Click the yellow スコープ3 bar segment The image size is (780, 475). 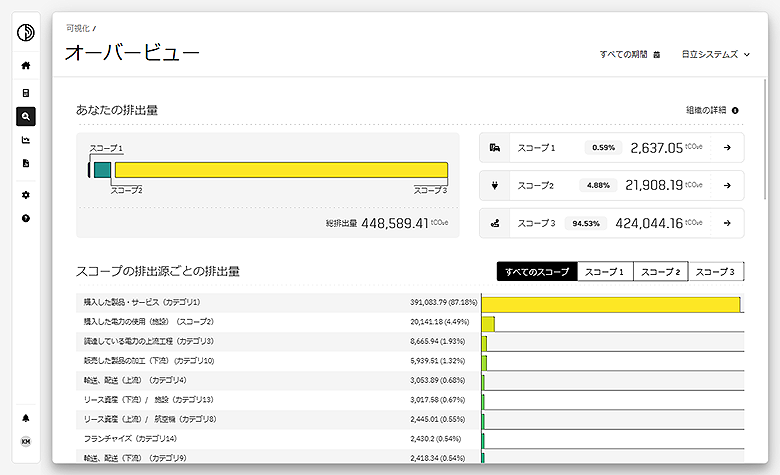click(x=282, y=170)
